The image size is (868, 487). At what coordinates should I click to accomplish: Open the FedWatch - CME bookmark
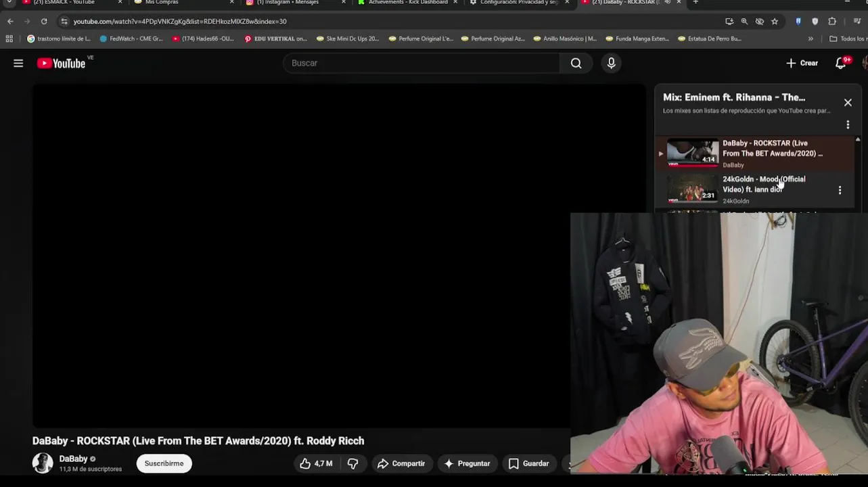(x=131, y=39)
